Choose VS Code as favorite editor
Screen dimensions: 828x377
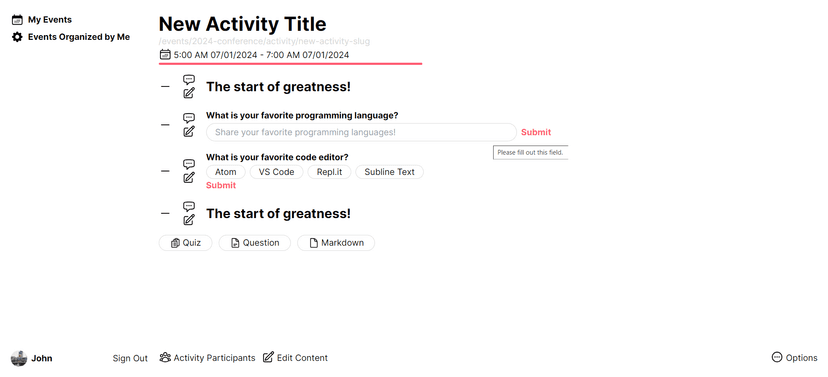[276, 172]
